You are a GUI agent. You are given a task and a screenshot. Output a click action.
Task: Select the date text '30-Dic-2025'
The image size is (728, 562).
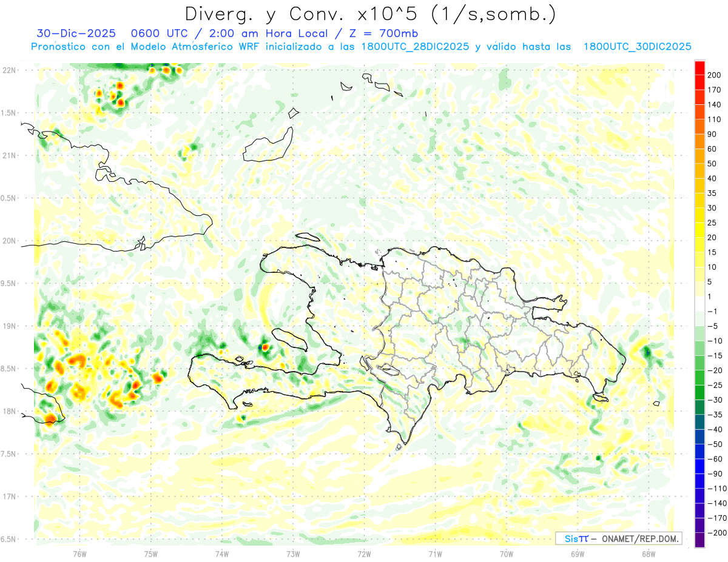click(76, 33)
